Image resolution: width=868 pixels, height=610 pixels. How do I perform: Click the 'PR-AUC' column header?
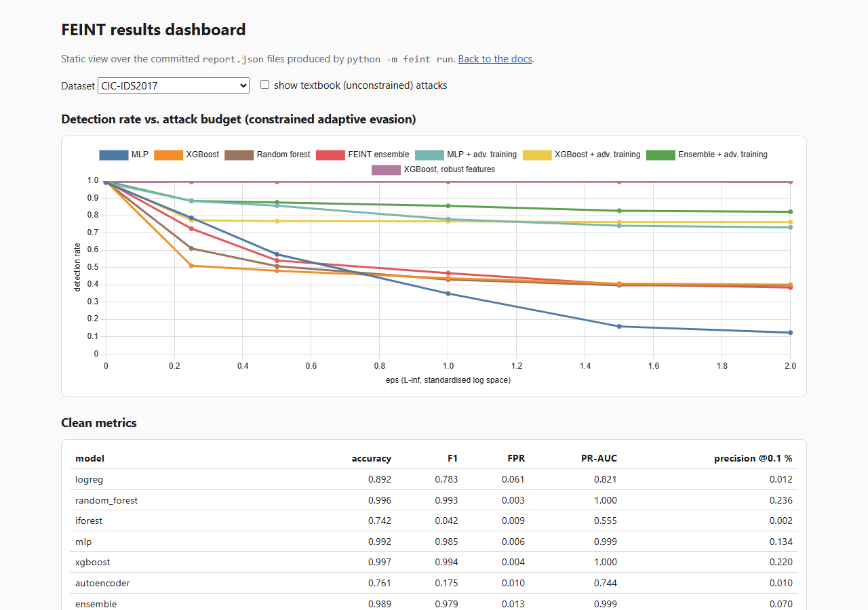tap(599, 459)
